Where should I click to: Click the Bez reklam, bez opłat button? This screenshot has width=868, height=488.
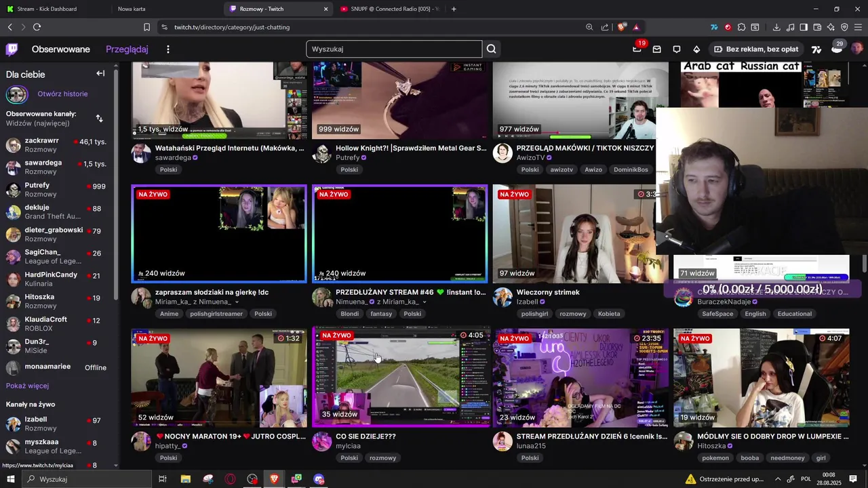click(755, 49)
